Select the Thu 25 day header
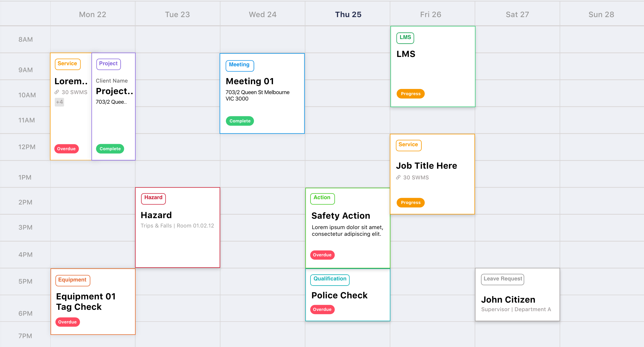 348,14
